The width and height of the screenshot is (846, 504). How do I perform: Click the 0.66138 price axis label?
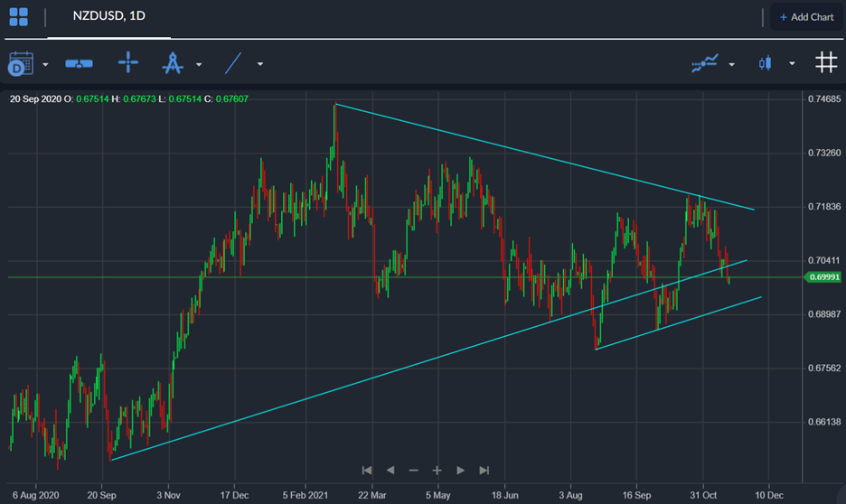click(x=824, y=422)
